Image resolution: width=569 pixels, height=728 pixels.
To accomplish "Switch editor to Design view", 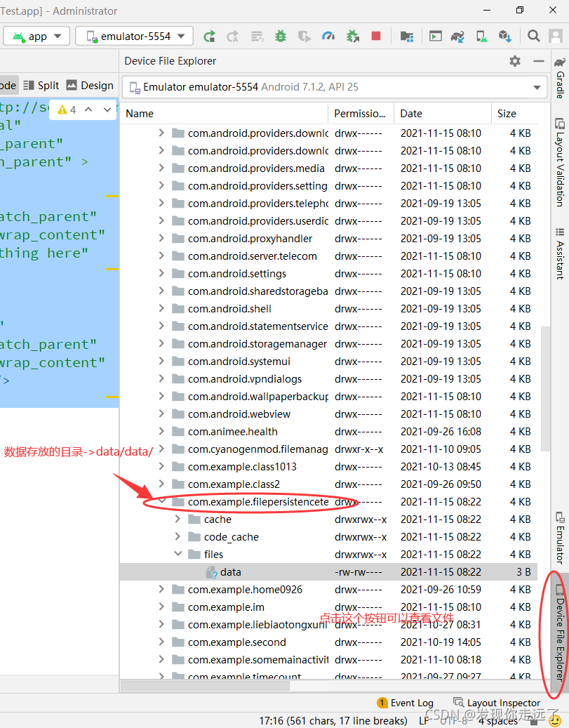I will (x=90, y=86).
